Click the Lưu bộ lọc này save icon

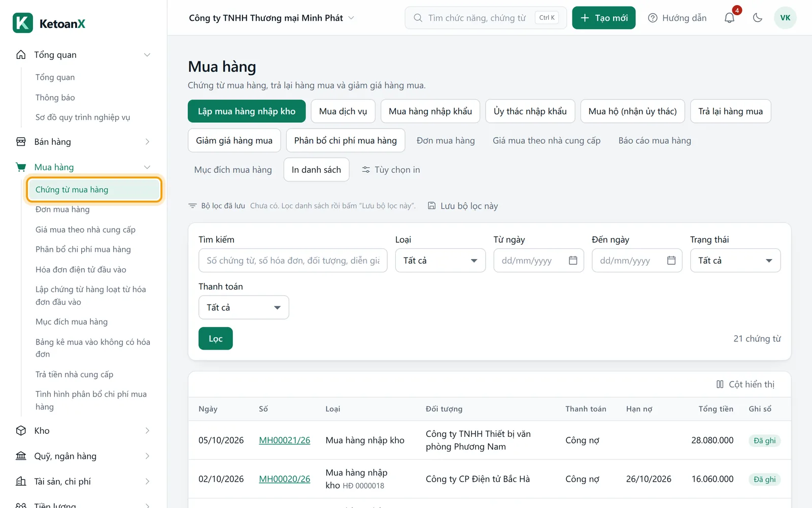tap(431, 206)
